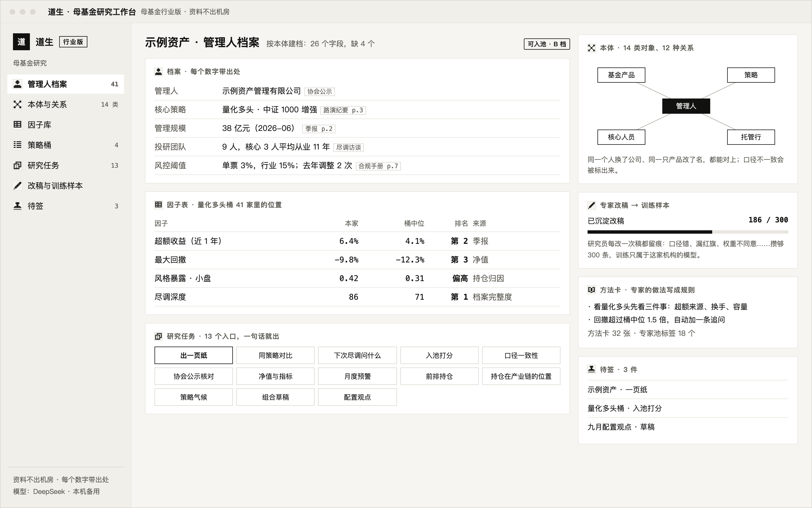Open 因子库 in the sidebar

pos(66,125)
